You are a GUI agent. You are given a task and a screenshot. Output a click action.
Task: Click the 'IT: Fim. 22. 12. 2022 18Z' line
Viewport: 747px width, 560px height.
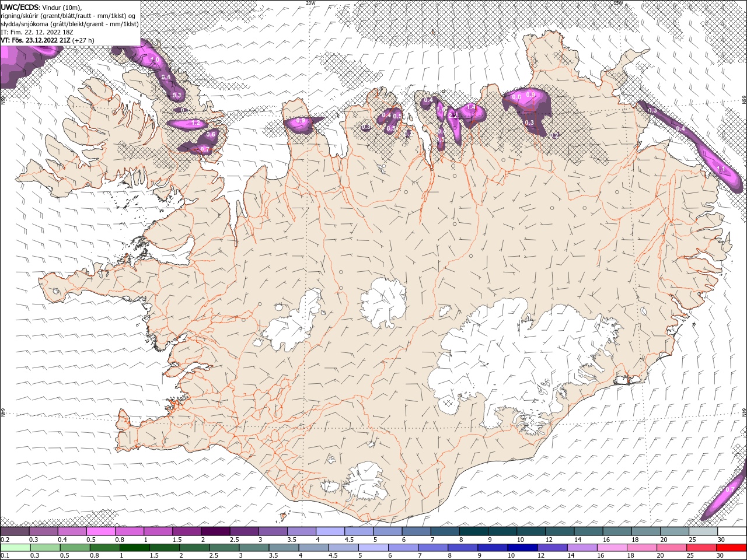(x=37, y=32)
